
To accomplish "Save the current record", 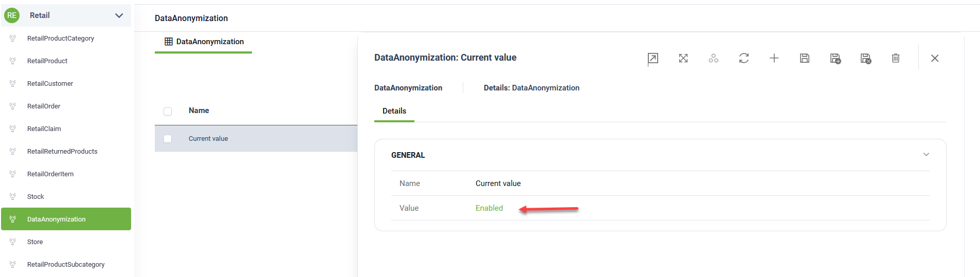I will coord(805,59).
